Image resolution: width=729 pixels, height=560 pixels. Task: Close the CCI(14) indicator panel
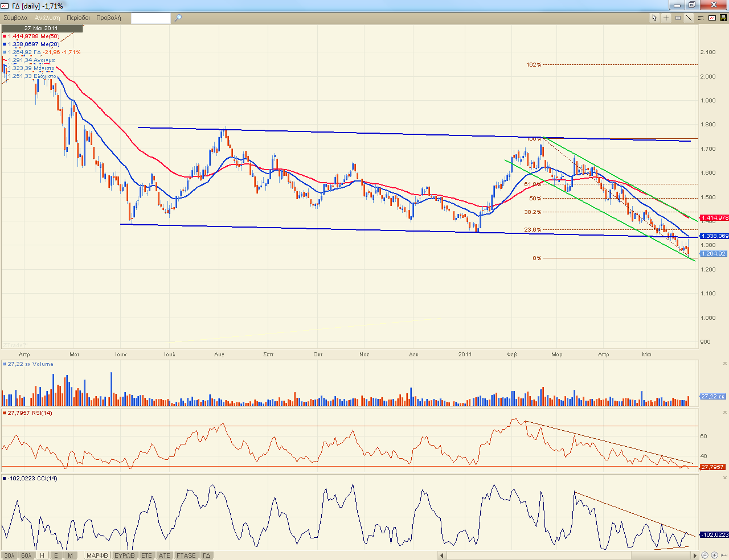(725, 477)
